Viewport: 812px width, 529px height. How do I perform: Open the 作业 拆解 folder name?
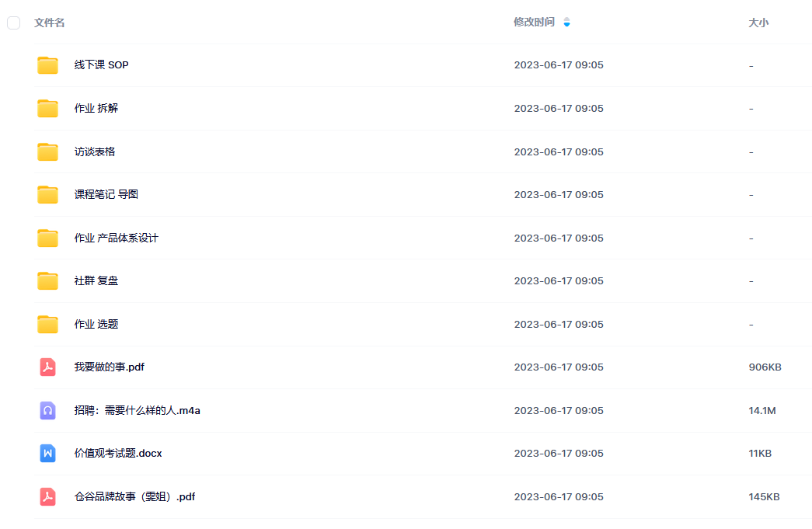[x=96, y=109]
